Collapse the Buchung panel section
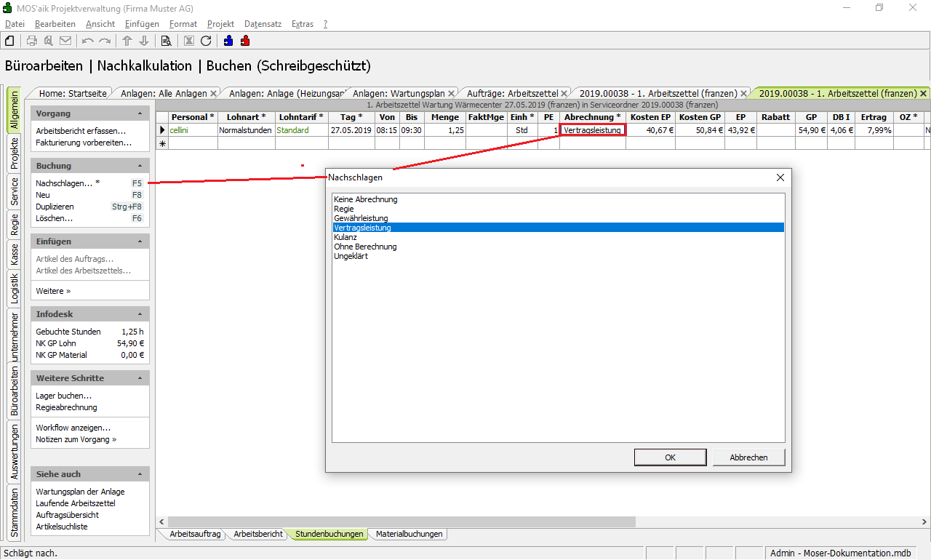This screenshot has width=931, height=560. tap(140, 167)
